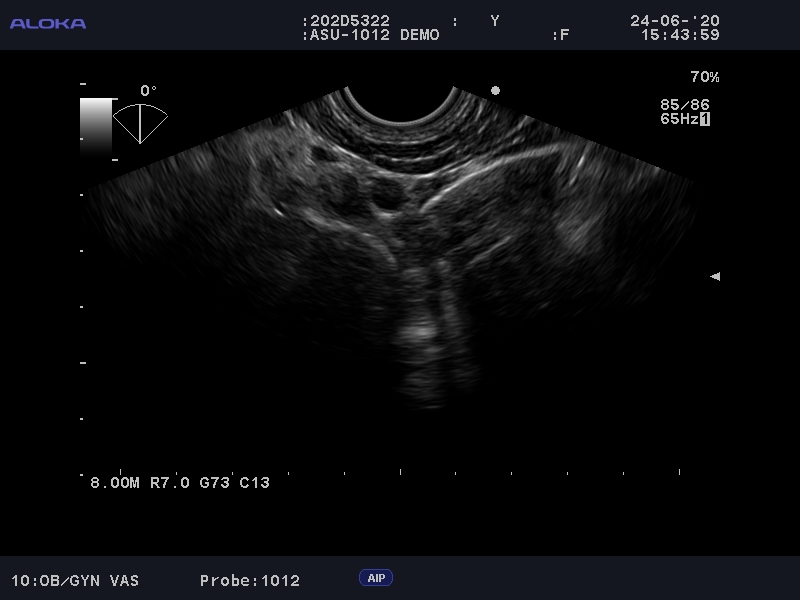Click the ALOKA logo
Image resolution: width=800 pixels, height=600 pixels.
pyautogui.click(x=48, y=23)
